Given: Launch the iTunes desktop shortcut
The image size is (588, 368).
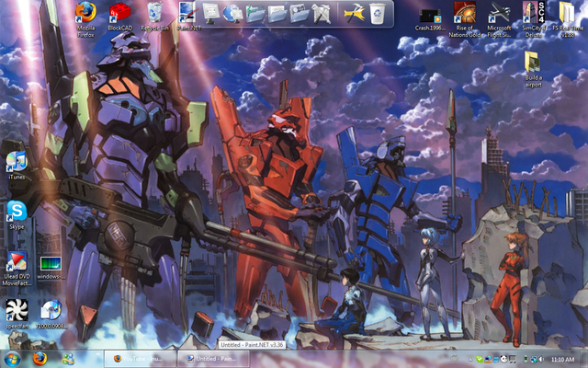Looking at the screenshot, I should 17,166.
